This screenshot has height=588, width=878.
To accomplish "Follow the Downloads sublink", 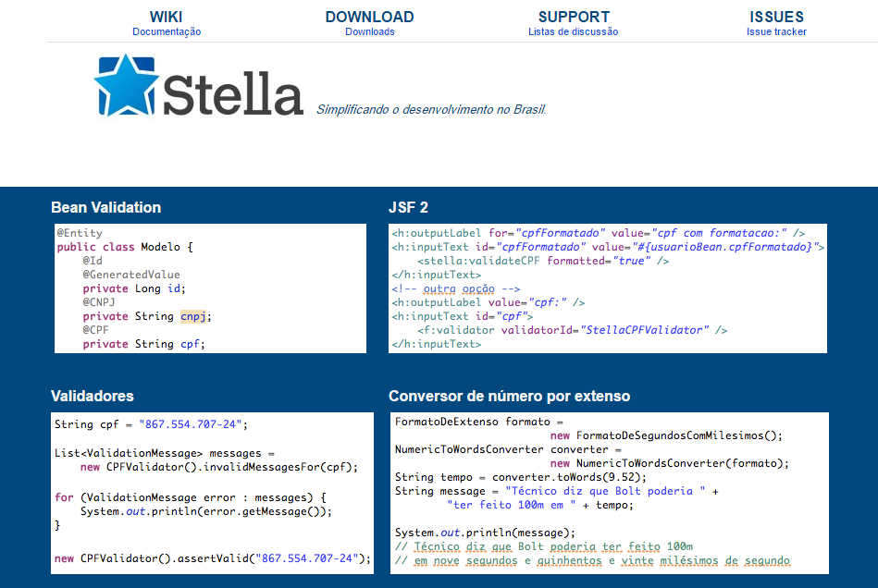I will click(x=369, y=31).
